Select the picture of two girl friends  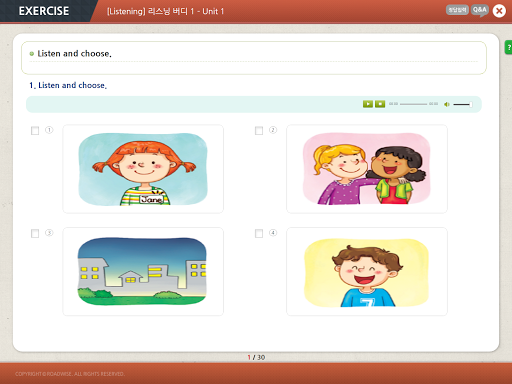[367, 169]
